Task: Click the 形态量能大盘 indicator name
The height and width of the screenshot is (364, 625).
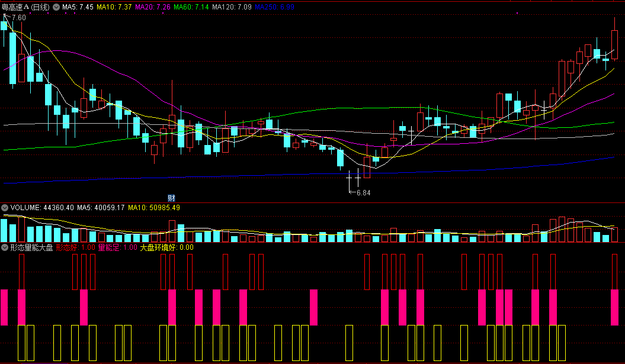Action: click(31, 247)
